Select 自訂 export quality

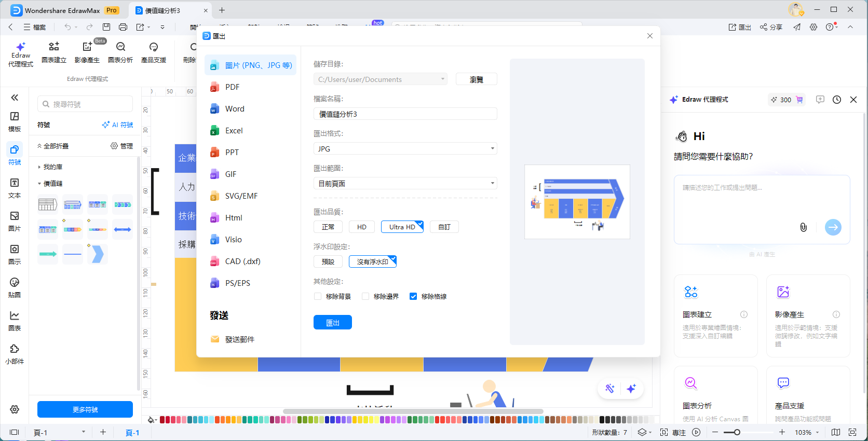click(x=444, y=227)
